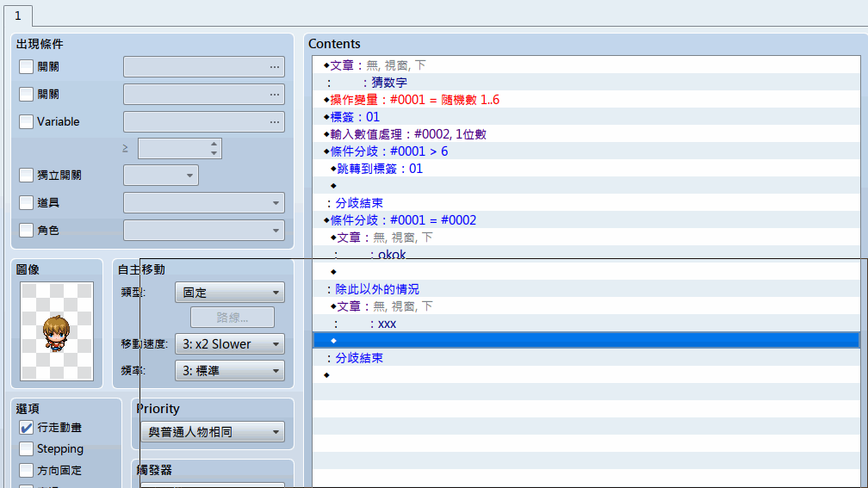Image resolution: width=868 pixels, height=488 pixels.
Task: Toggle the Variable condition checkbox
Action: click(x=26, y=121)
